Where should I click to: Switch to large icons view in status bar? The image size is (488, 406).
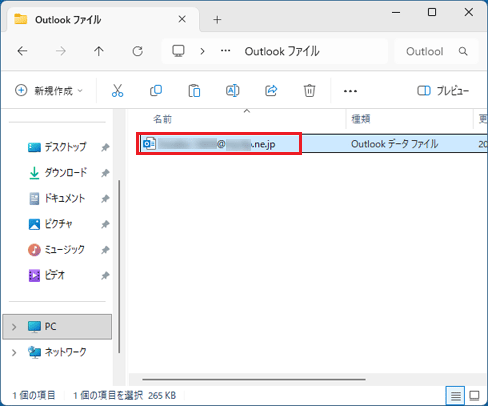click(x=474, y=396)
